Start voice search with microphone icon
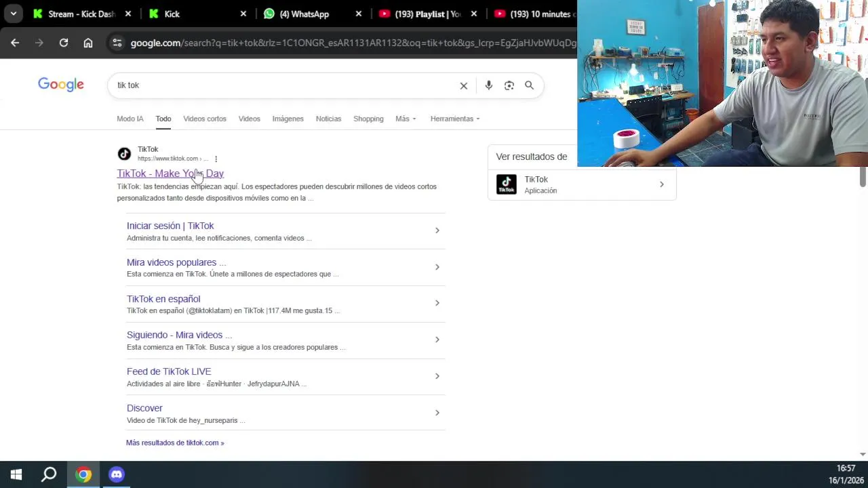Viewport: 868px width, 488px height. (x=488, y=85)
